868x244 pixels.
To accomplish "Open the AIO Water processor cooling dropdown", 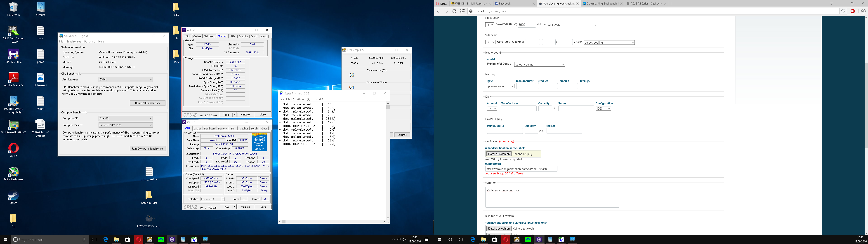I will [x=572, y=25].
